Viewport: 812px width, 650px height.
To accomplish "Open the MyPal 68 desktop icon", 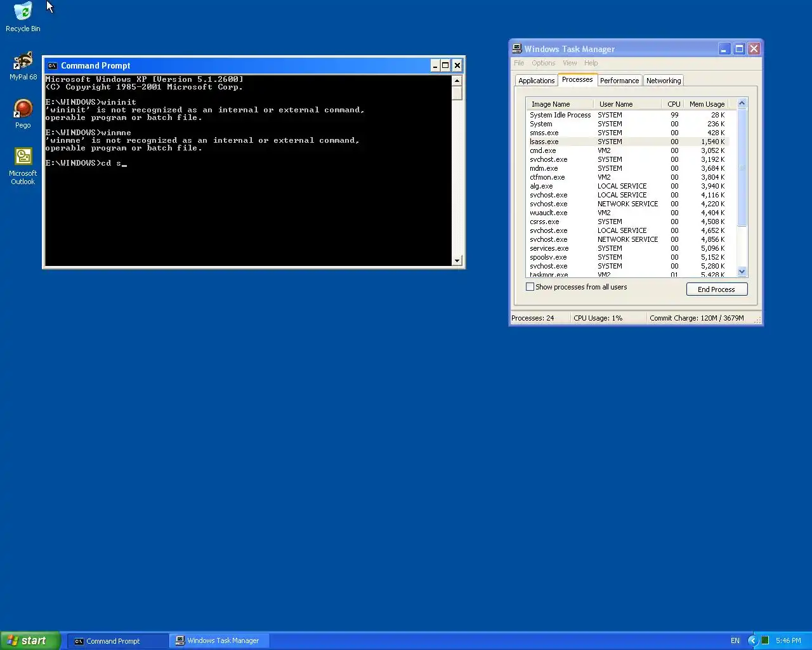I will pos(23,65).
